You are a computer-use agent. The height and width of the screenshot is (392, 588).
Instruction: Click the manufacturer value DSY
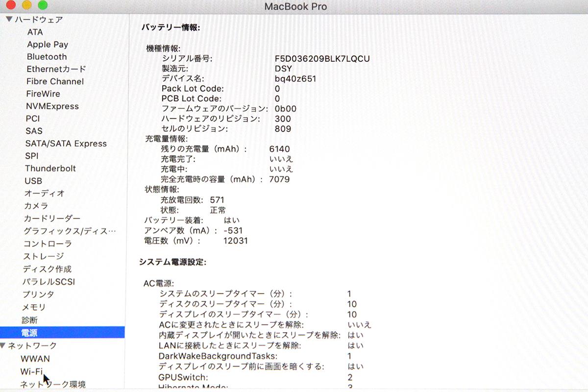tap(283, 69)
